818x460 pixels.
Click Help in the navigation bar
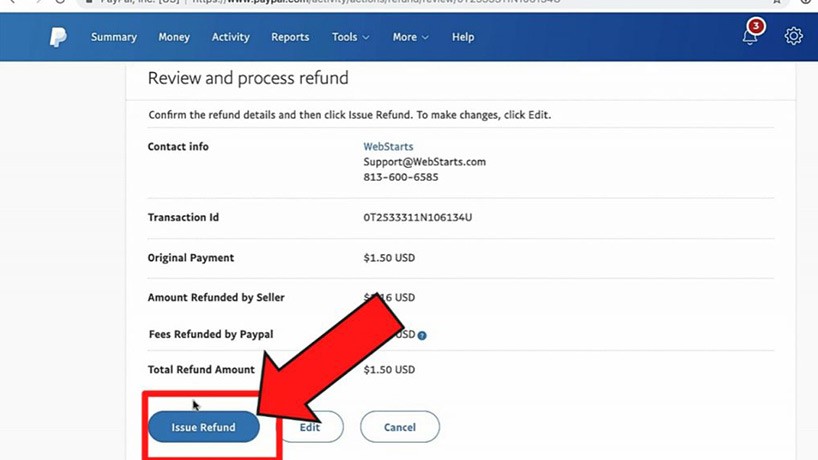point(463,37)
